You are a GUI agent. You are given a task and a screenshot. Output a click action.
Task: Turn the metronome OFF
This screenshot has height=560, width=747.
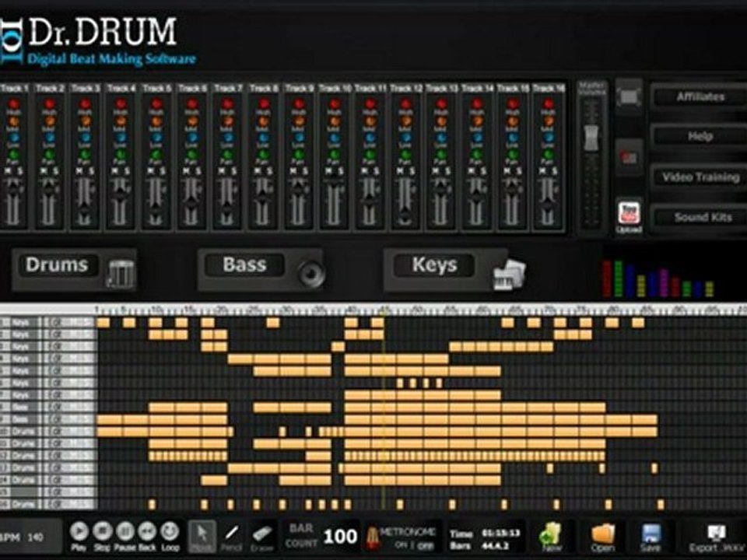[426, 546]
